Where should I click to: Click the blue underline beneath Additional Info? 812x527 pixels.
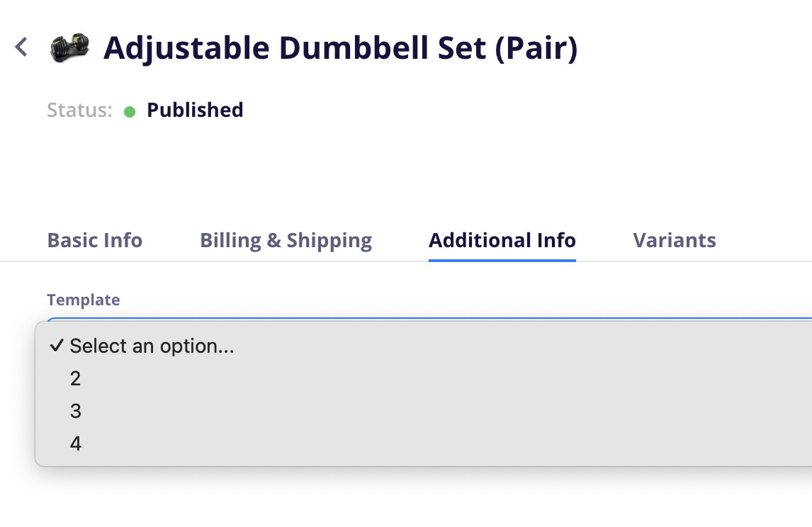click(502, 260)
